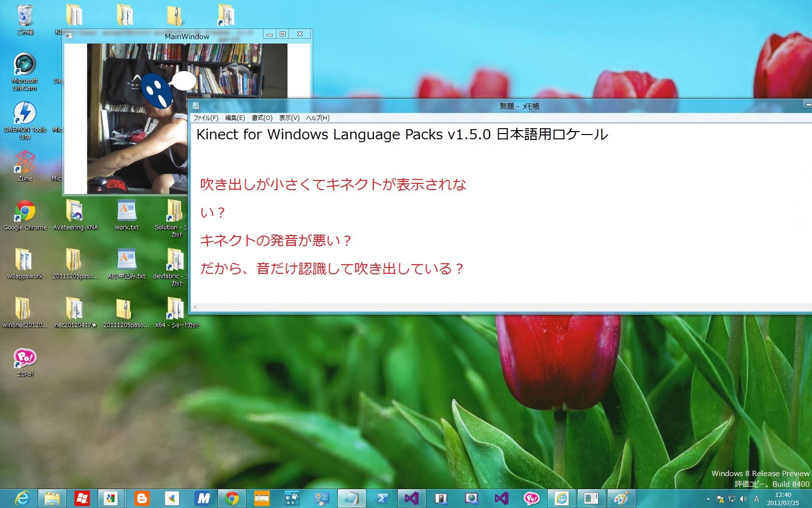This screenshot has height=508, width=812.
Task: Open the blue M taskbar icon
Action: point(203,498)
